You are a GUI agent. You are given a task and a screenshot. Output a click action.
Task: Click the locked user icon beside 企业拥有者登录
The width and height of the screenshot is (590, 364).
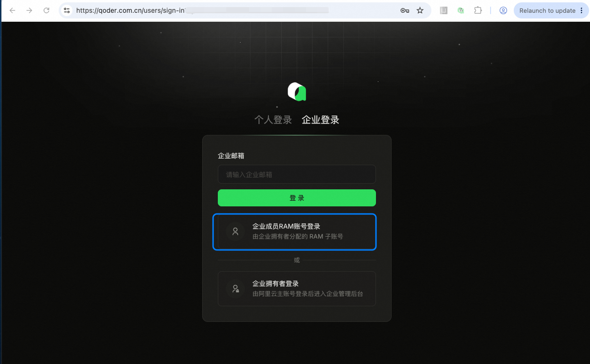click(x=235, y=289)
